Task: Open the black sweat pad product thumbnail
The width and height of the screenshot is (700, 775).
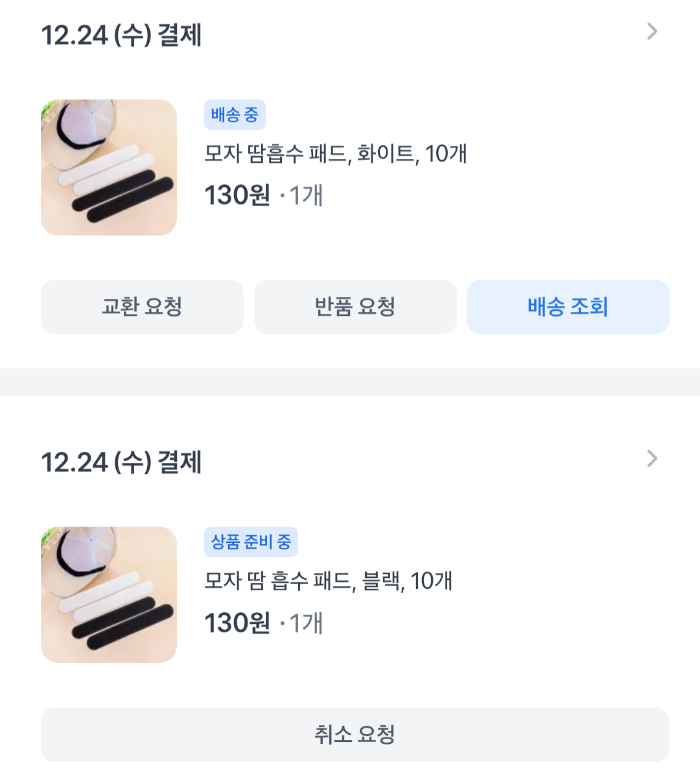Action: tap(109, 595)
